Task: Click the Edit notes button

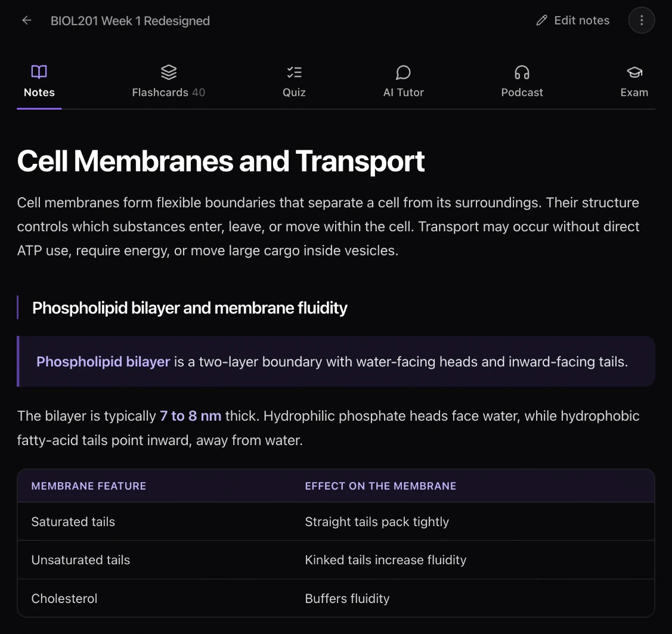Action: [572, 20]
